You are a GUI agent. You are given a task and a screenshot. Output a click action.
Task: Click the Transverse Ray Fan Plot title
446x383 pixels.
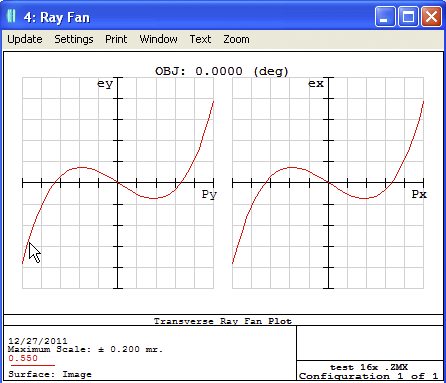[223, 321]
